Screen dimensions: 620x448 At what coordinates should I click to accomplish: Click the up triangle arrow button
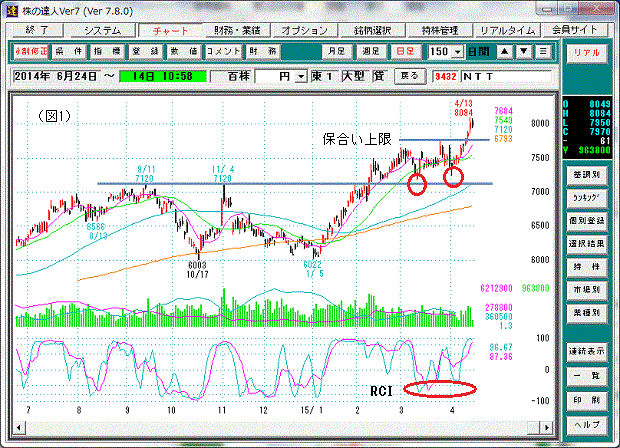click(x=505, y=51)
